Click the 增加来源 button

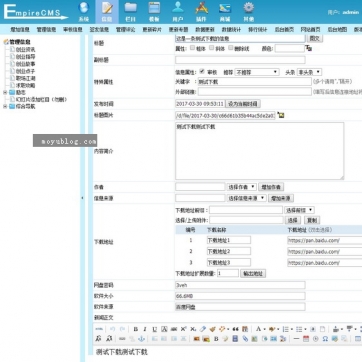281,198
